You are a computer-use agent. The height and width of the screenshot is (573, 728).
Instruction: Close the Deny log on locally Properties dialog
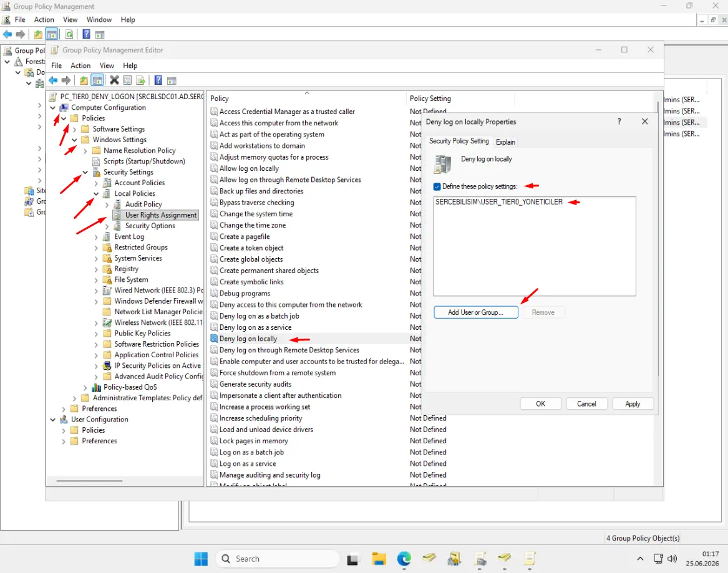pos(645,122)
